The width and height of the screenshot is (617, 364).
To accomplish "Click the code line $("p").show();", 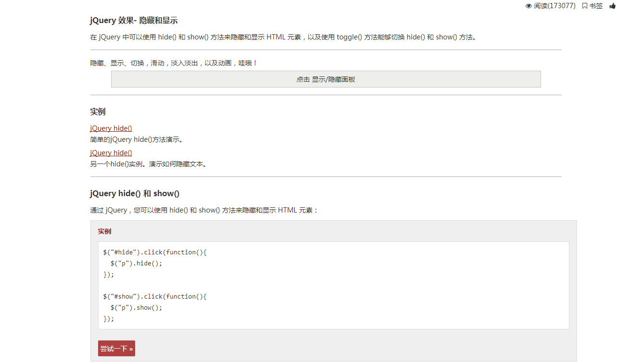I will 136,307.
